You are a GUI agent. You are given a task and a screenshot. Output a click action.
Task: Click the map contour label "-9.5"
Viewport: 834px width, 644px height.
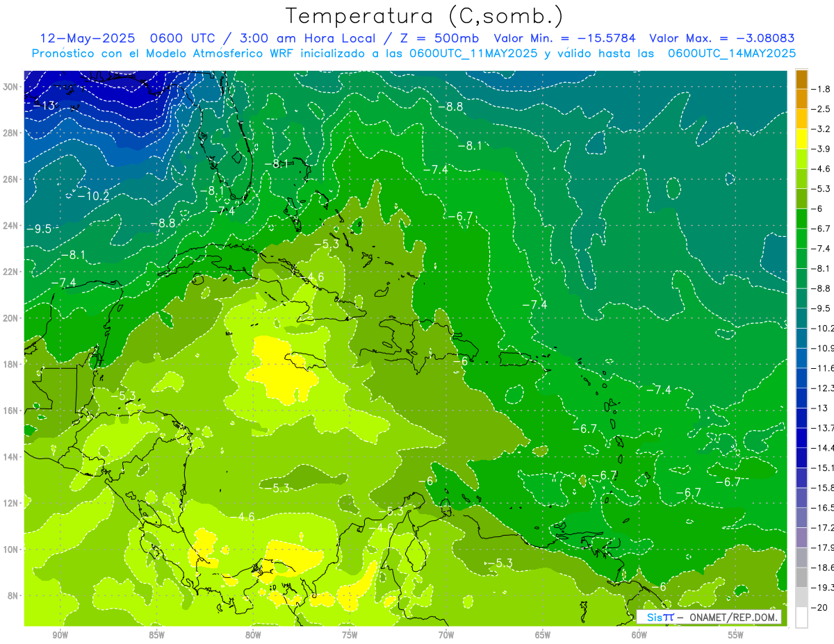[x=39, y=229]
